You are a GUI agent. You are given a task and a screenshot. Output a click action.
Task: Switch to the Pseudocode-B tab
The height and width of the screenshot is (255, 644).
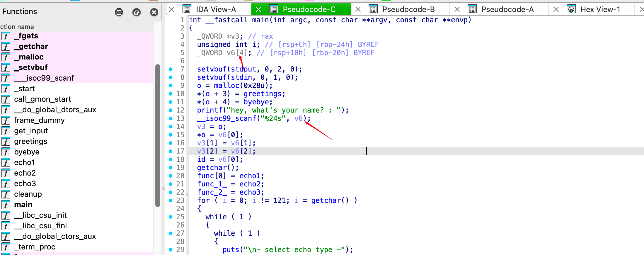click(x=408, y=9)
